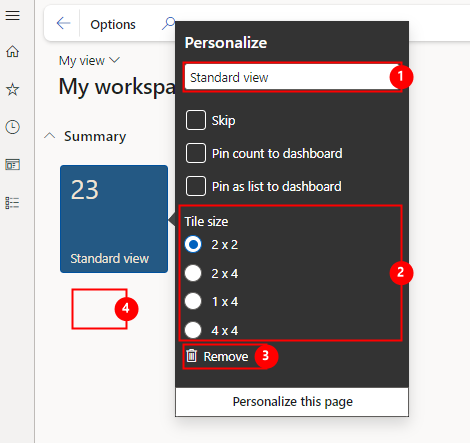Open the Workspaces icon in sidebar
Viewport: 470px width, 443px height.
tap(12, 165)
